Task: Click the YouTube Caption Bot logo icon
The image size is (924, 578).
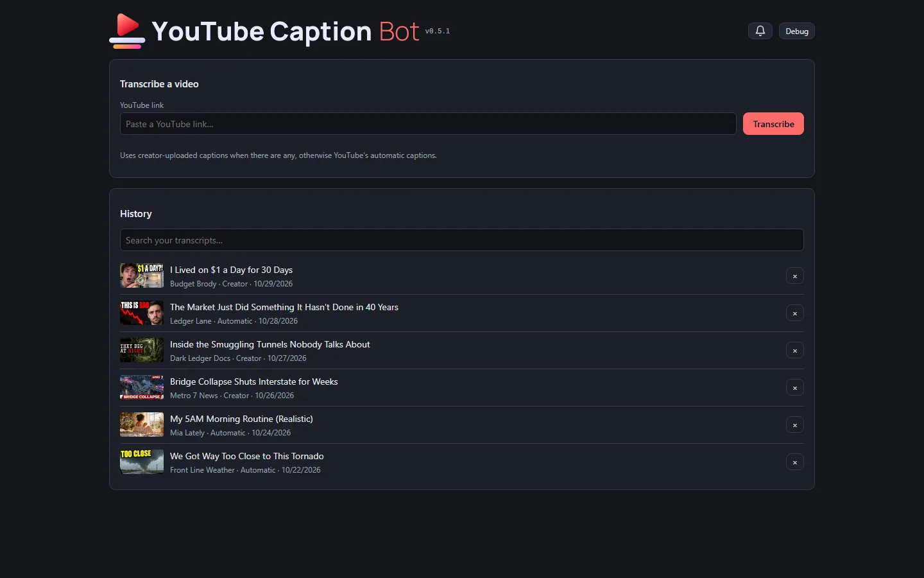Action: pyautogui.click(x=127, y=31)
